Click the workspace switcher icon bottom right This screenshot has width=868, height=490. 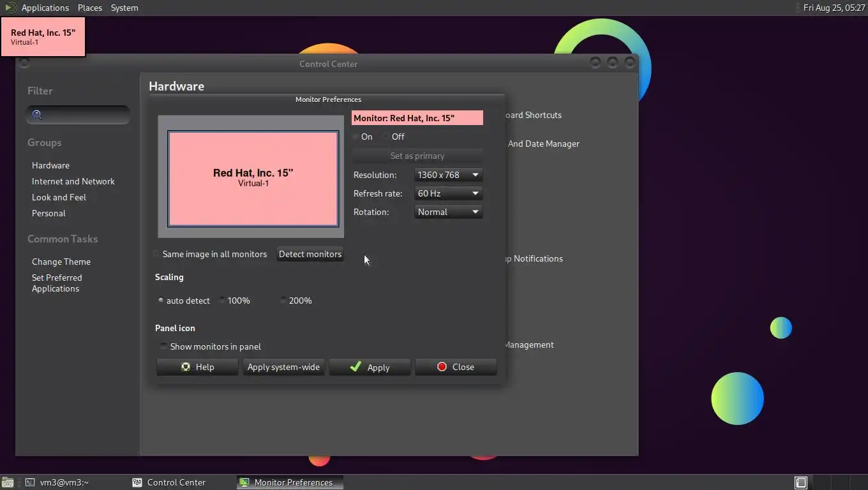pyautogui.click(x=801, y=482)
